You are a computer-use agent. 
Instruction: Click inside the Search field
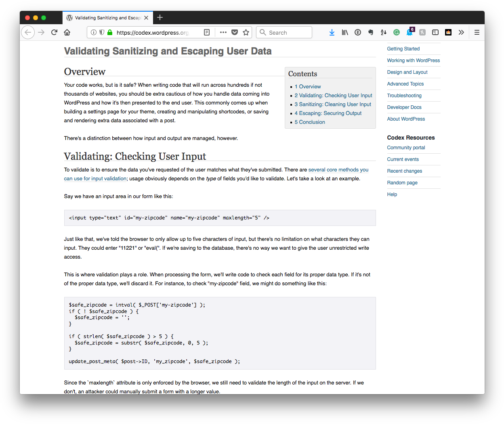(287, 32)
